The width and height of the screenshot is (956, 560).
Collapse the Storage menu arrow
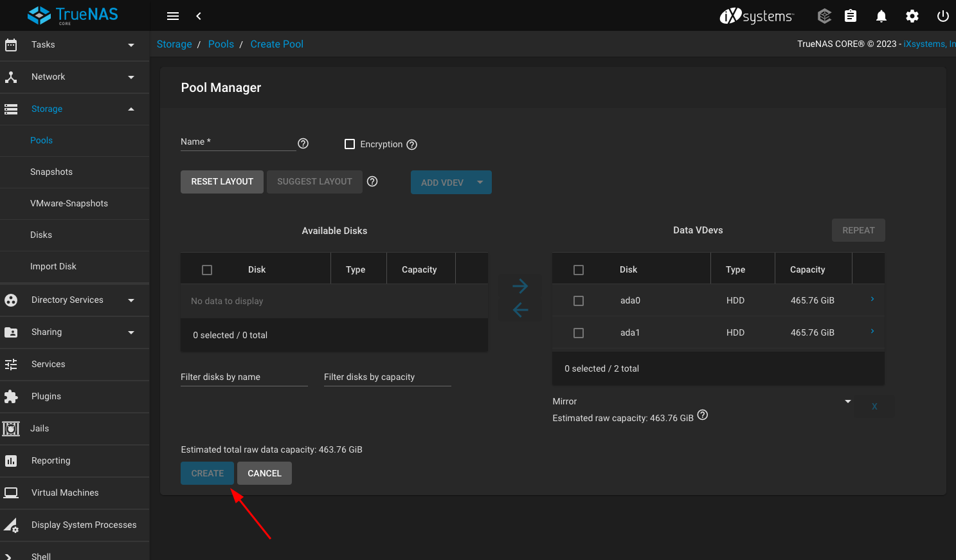coord(131,109)
